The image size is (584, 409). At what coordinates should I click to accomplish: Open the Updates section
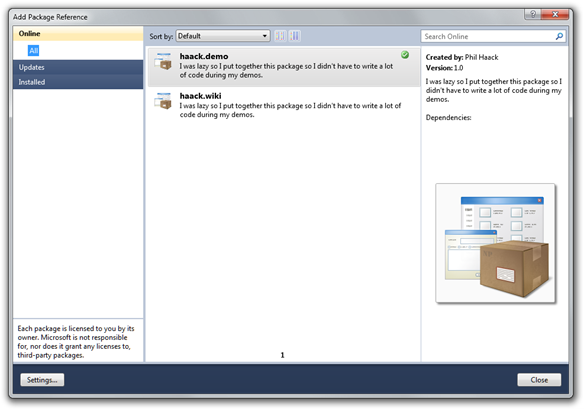(x=78, y=67)
